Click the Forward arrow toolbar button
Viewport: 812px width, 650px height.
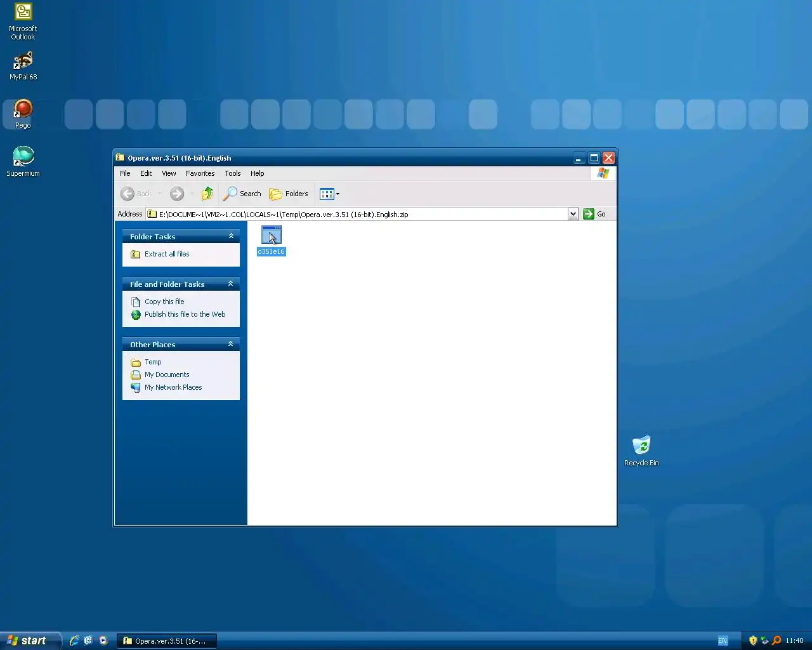pyautogui.click(x=177, y=194)
